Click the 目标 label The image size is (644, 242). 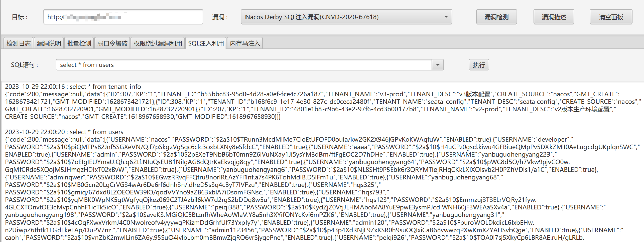(20, 17)
